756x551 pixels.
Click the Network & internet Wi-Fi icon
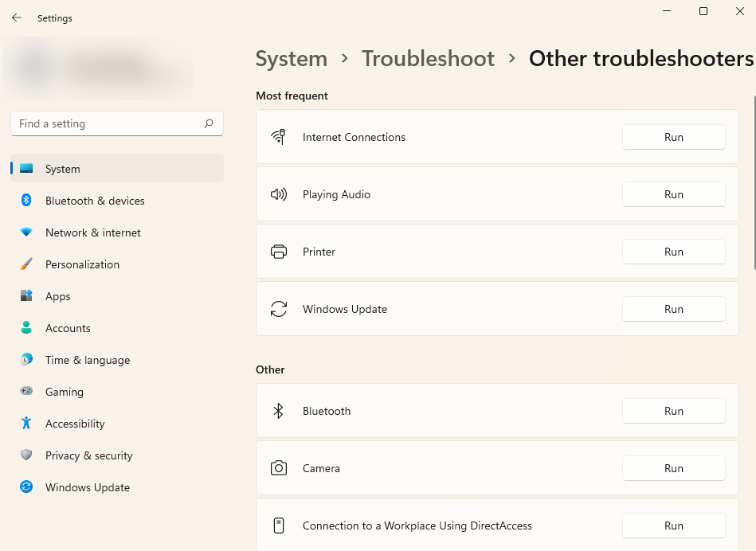coord(26,233)
